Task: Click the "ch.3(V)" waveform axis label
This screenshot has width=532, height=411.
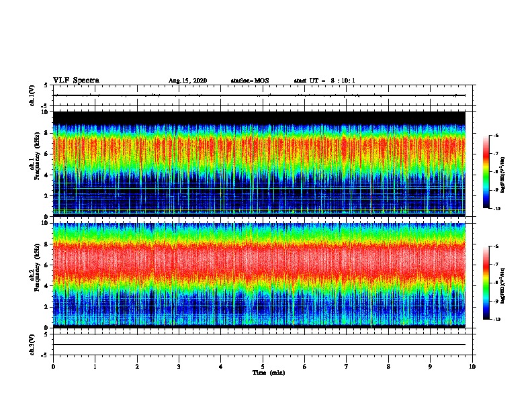Action: [x=32, y=345]
